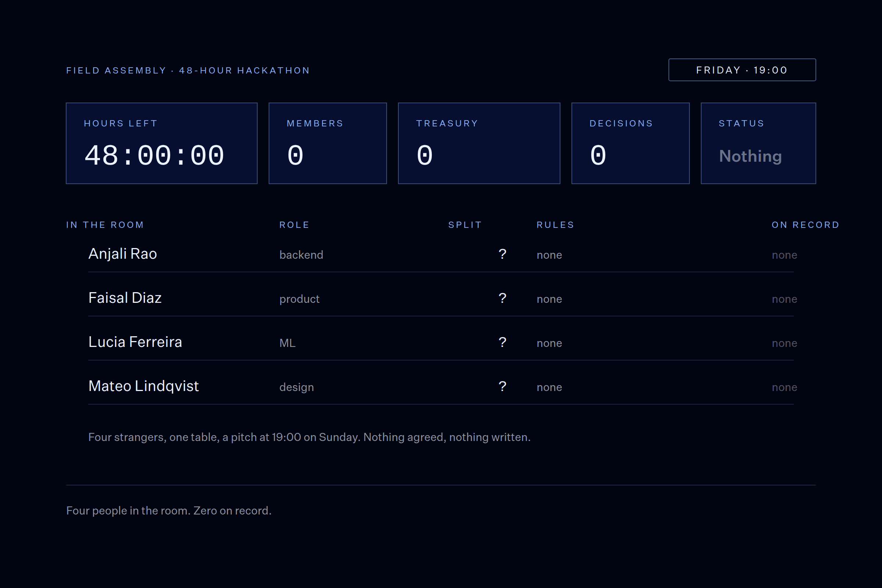The image size is (882, 588).
Task: Click the rules value in Lucia Ferreira's row
Action: (549, 344)
